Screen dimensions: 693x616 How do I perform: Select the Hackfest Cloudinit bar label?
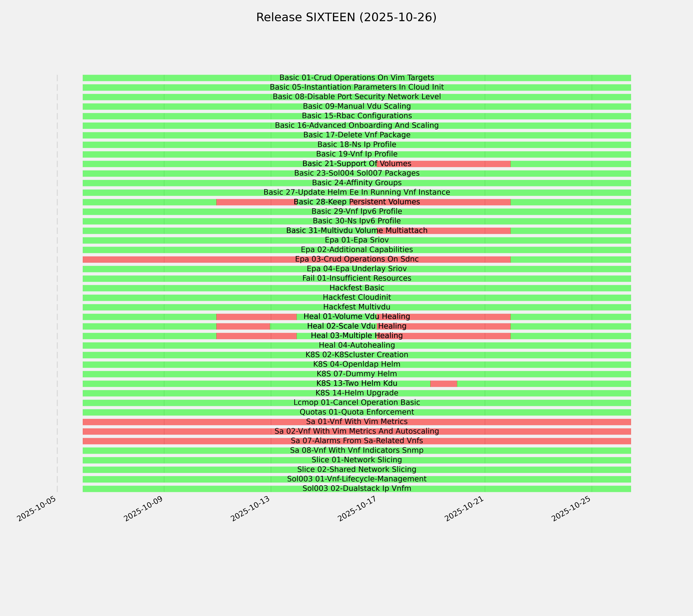click(x=357, y=297)
